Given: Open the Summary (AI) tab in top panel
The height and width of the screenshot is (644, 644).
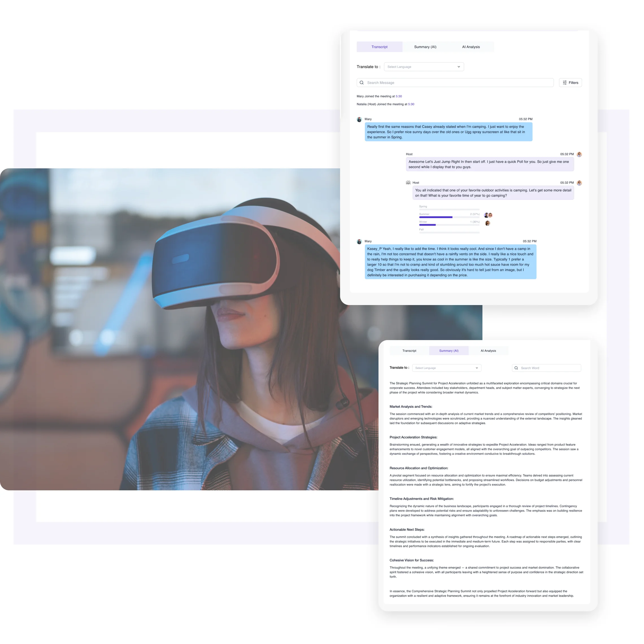Looking at the screenshot, I should tap(425, 47).
